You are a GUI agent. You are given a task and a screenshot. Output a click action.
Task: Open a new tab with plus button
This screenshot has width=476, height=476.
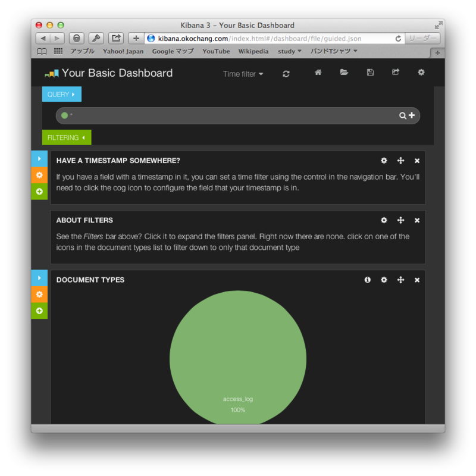(x=437, y=53)
